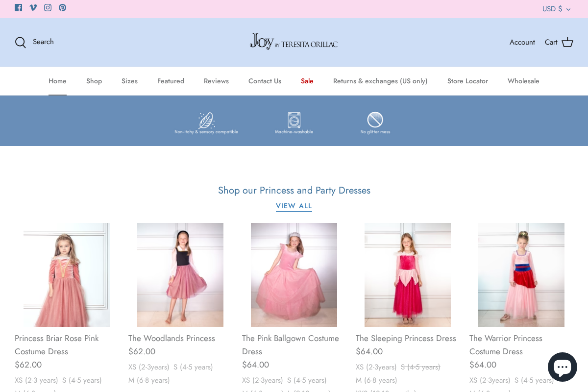Viewport: 588px width, 392px height.
Task: Select the Sale menu item
Action: 307,81
